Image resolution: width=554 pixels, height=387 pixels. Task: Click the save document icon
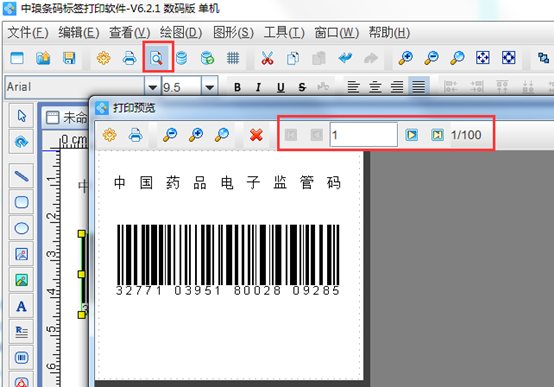[x=69, y=58]
